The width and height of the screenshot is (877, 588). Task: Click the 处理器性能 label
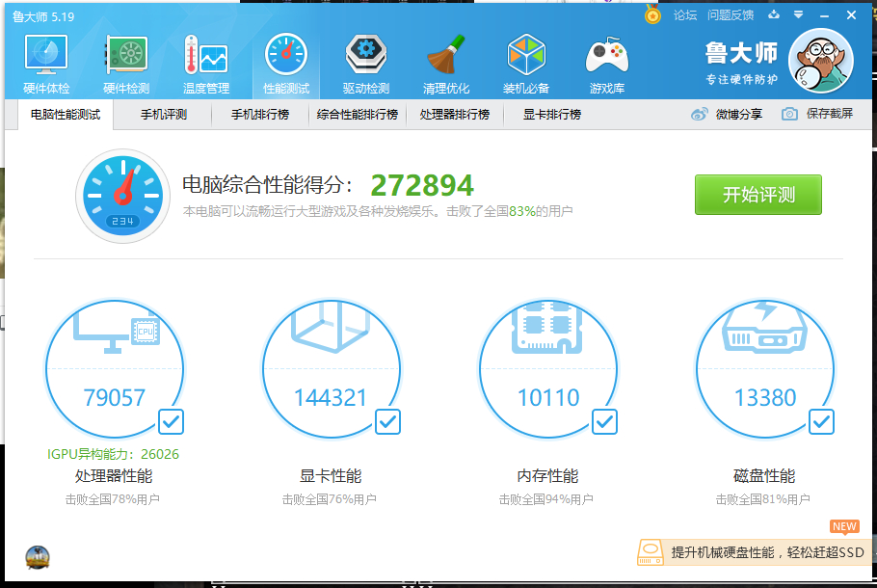(114, 476)
